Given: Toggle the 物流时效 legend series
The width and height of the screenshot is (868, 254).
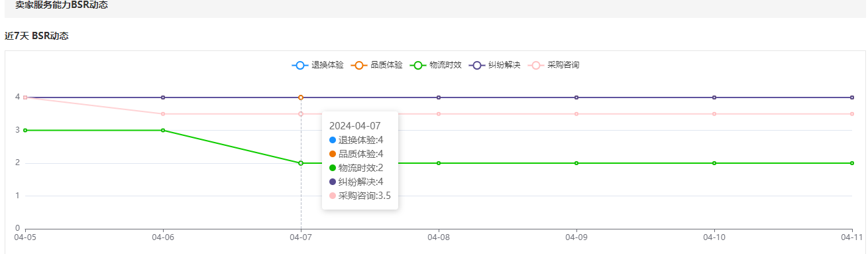Looking at the screenshot, I should (x=436, y=65).
